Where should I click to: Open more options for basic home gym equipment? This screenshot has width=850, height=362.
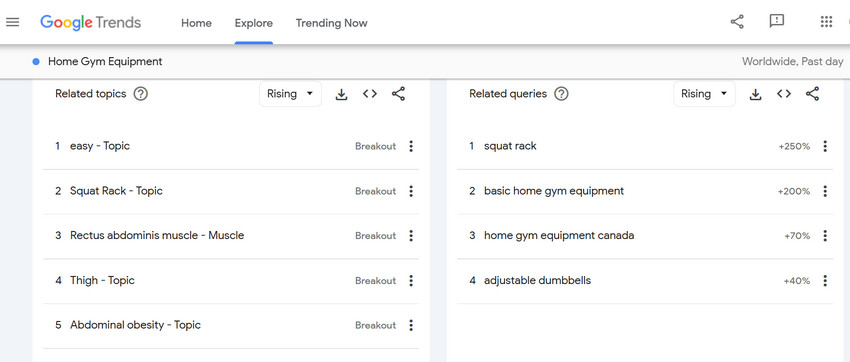pyautogui.click(x=825, y=191)
